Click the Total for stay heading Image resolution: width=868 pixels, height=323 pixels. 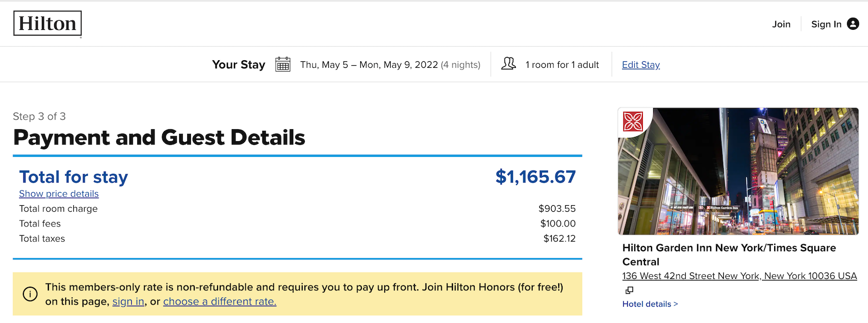[73, 177]
